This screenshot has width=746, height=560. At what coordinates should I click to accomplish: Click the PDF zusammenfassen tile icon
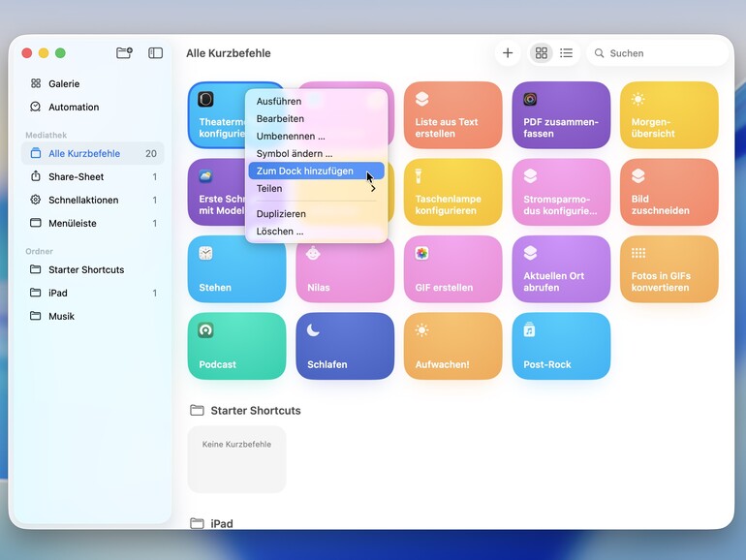(x=530, y=100)
